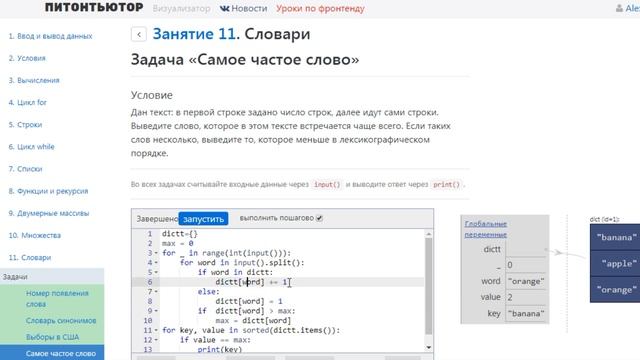Image resolution: width=640 pixels, height=360 pixels.
Task: Click the VK icon beside Новости
Action: [x=224, y=8]
